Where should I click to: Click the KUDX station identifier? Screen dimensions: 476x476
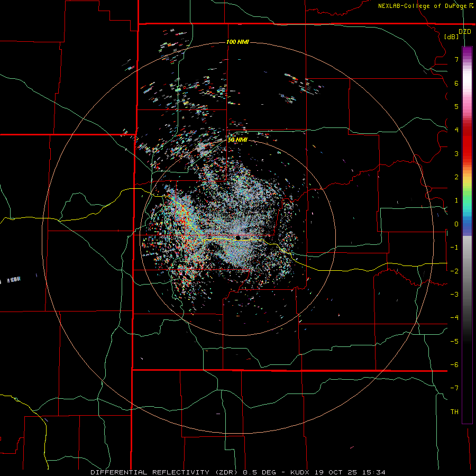point(300,472)
